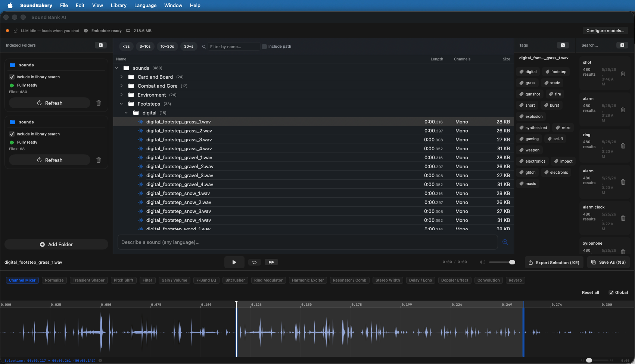This screenshot has width=635, height=364.
Task: Switch to the Pitch Shift effect tab
Action: coord(124,280)
